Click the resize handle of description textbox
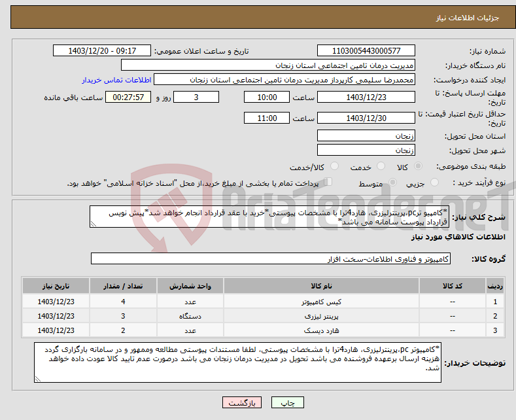Screen dimensions: 516x420 94,224
